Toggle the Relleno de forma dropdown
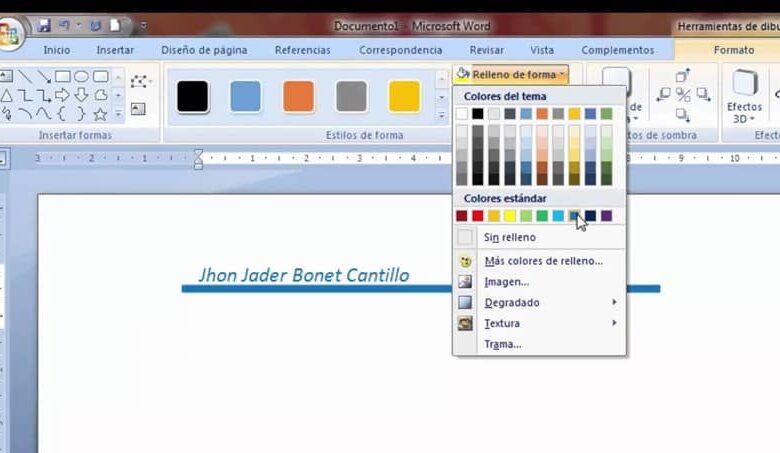 point(511,75)
